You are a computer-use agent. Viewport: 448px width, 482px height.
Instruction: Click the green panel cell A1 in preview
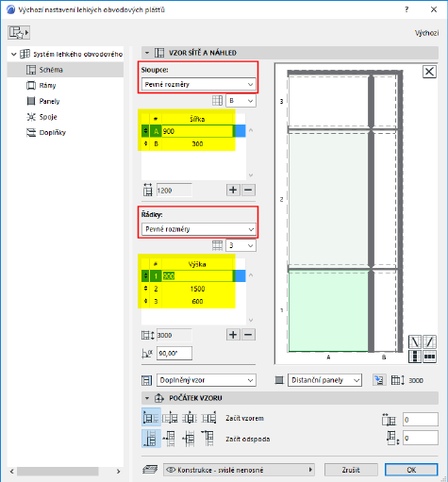(328, 311)
